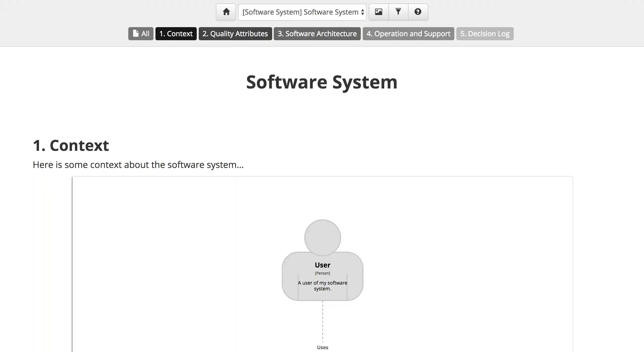This screenshot has height=352, width=644.
Task: Show All documentation sections
Action: (x=141, y=33)
